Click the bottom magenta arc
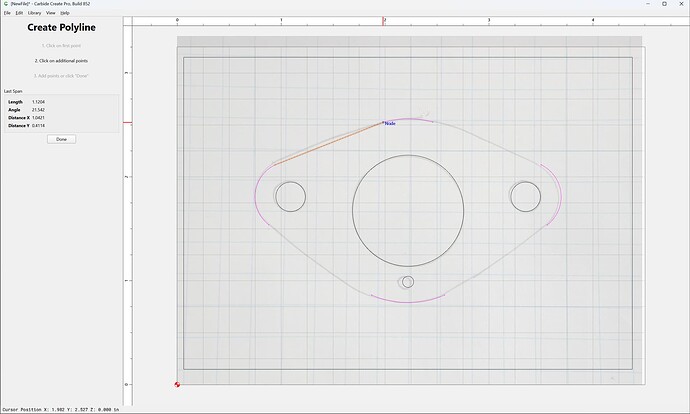Viewport: 690px width, 414px height. point(408,302)
